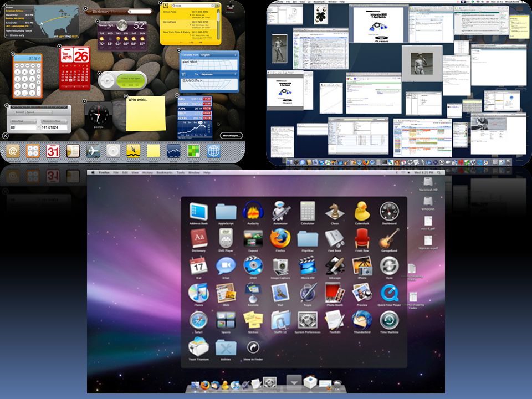Launch iChat from the Applications stack
This screenshot has width=532, height=399.
coord(226,265)
